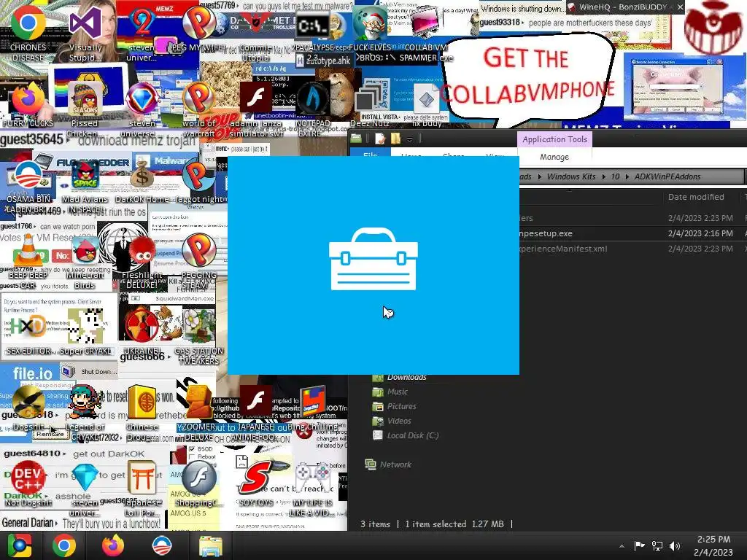This screenshot has width=747, height=560.
Task: Open the Bing Chilling desktop icon
Action: point(313,408)
